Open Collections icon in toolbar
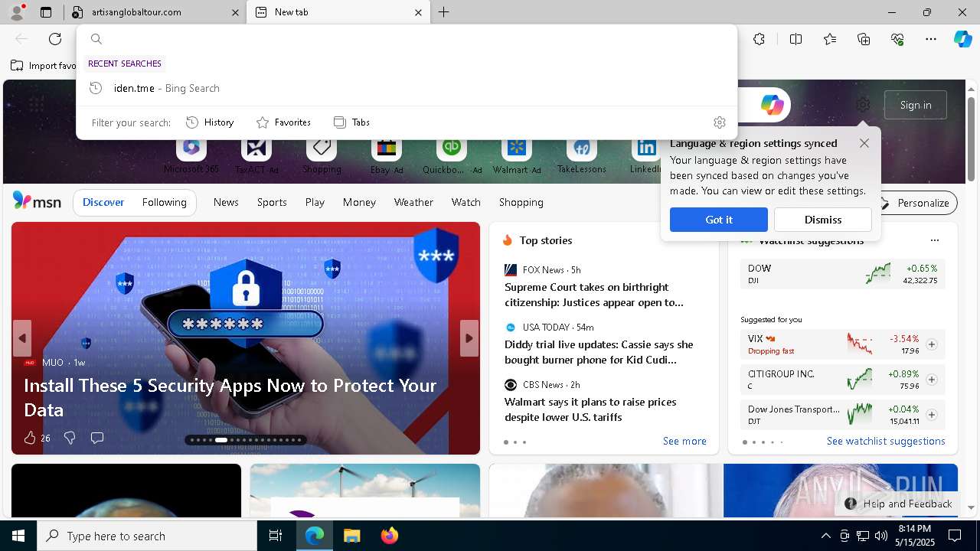 tap(864, 39)
